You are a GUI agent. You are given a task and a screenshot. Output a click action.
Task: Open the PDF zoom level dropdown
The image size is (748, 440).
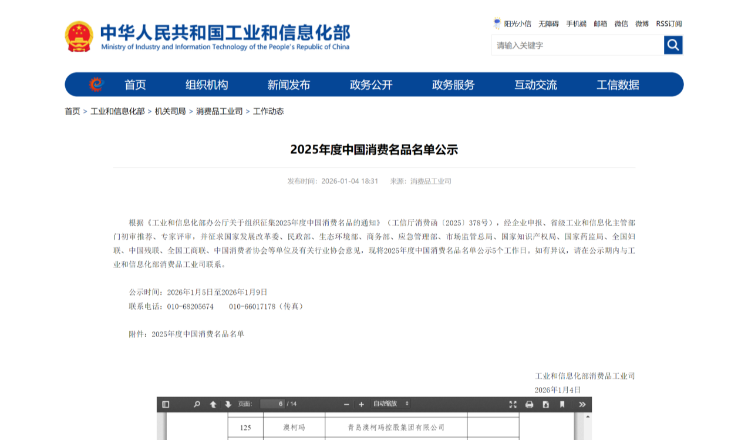pyautogui.click(x=394, y=404)
